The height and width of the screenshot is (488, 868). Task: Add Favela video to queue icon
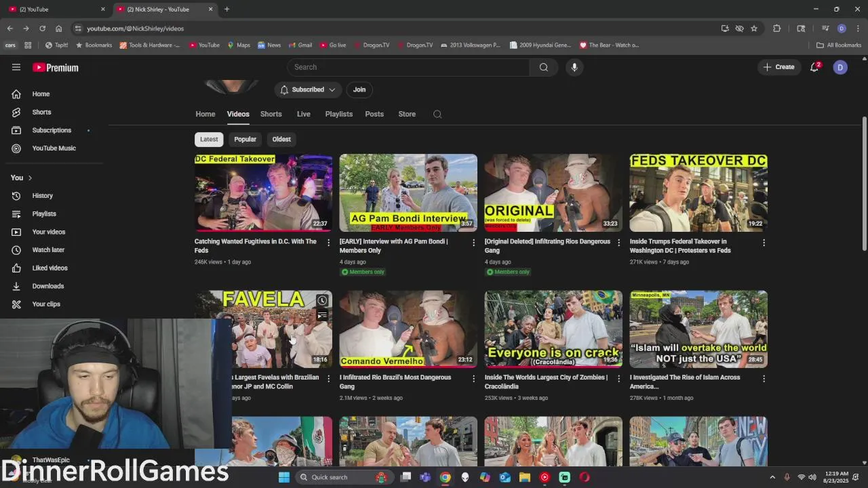click(x=322, y=315)
